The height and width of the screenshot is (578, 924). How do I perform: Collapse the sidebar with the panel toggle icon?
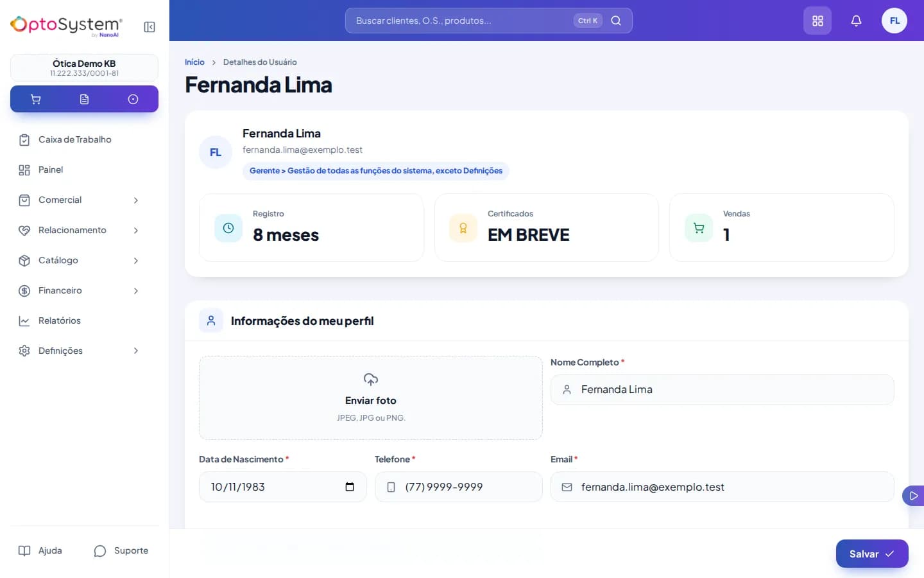tap(150, 27)
